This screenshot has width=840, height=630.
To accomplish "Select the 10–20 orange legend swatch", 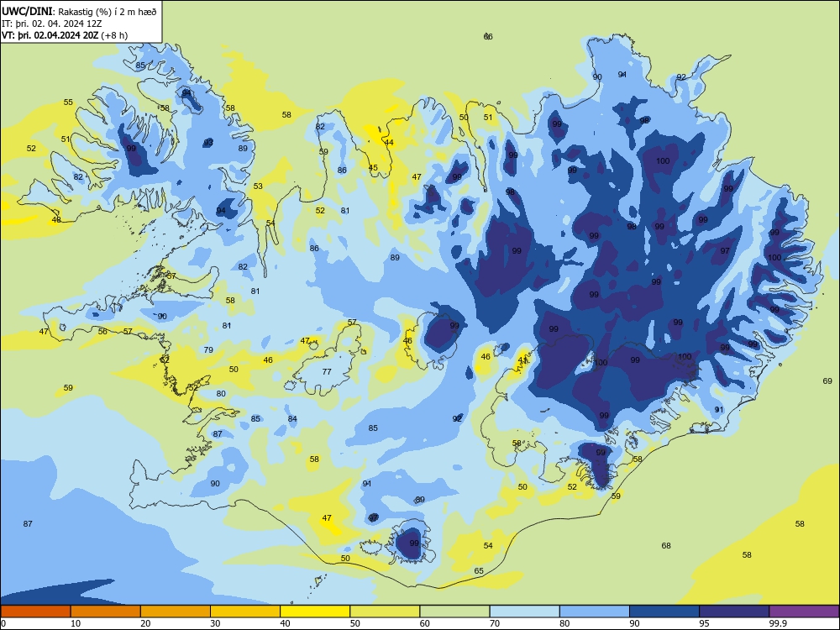I will pyautogui.click(x=106, y=612).
